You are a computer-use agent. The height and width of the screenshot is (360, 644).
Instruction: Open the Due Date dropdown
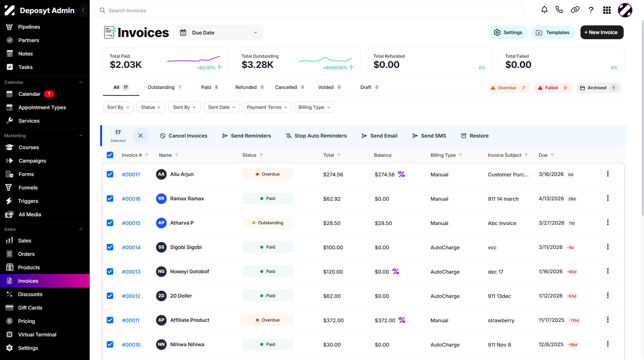point(219,33)
